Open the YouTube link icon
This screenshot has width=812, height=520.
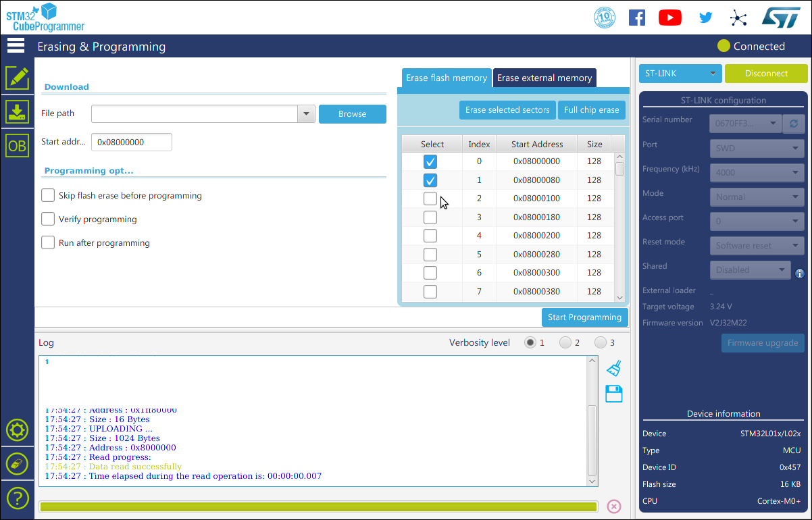[669, 18]
